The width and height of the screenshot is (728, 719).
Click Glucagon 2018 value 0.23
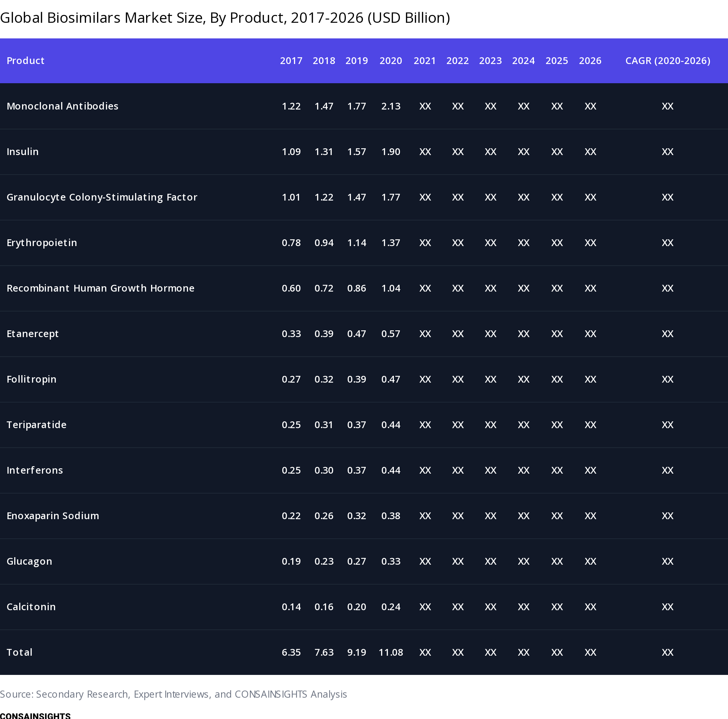point(324,561)
